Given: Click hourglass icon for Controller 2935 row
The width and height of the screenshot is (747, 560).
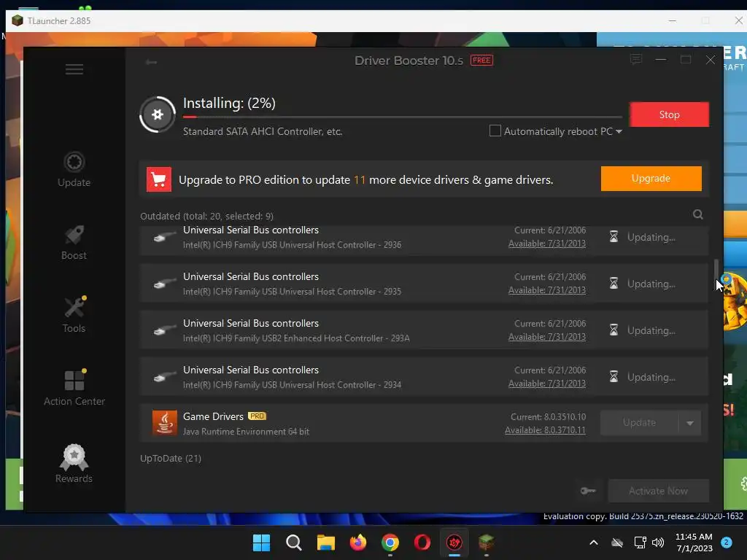Looking at the screenshot, I should point(614,284).
